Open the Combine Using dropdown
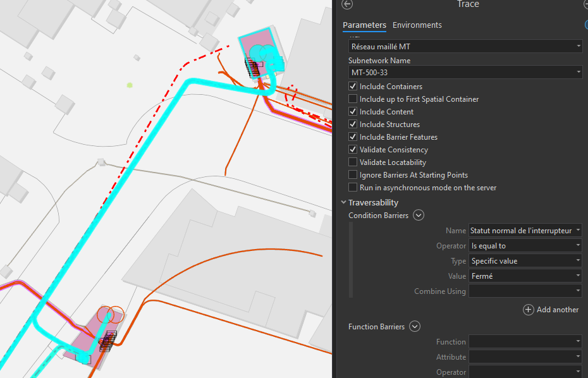The width and height of the screenshot is (588, 378). point(525,291)
